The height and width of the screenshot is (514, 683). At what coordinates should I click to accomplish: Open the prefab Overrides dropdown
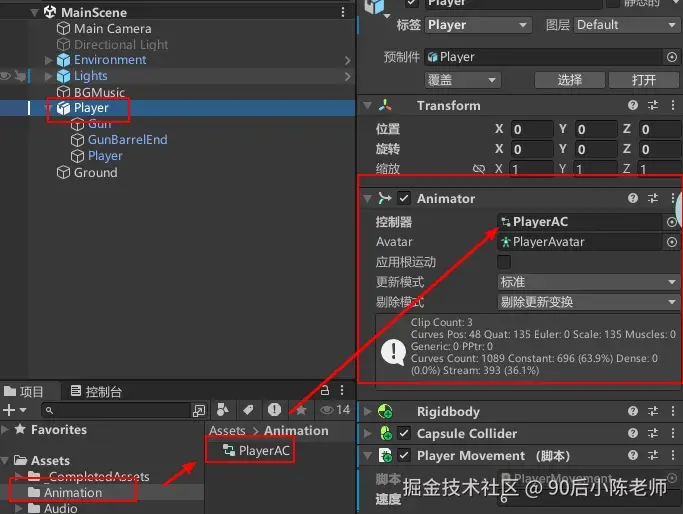tap(463, 80)
